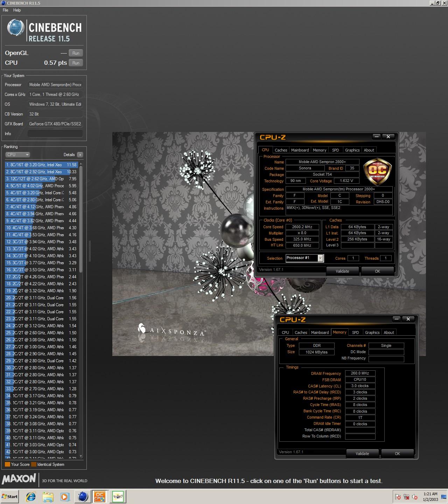Close the lower CPU-Z window
The image size is (448, 504).
[408, 319]
